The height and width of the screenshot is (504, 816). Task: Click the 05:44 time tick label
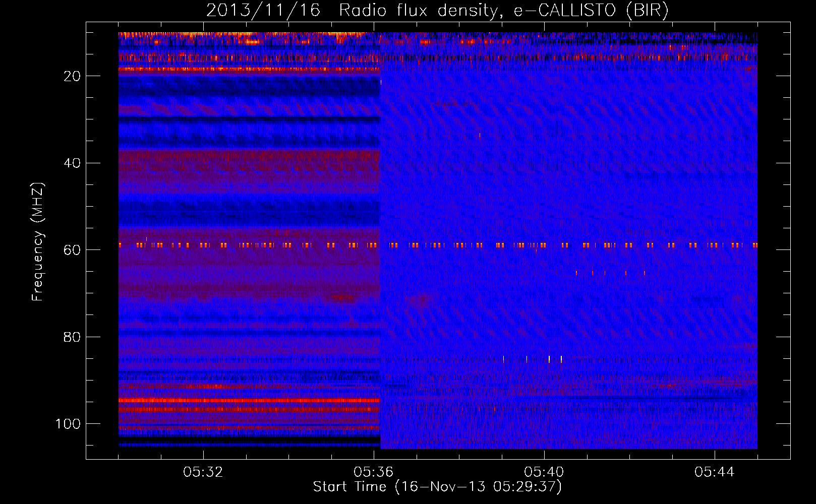(x=715, y=472)
